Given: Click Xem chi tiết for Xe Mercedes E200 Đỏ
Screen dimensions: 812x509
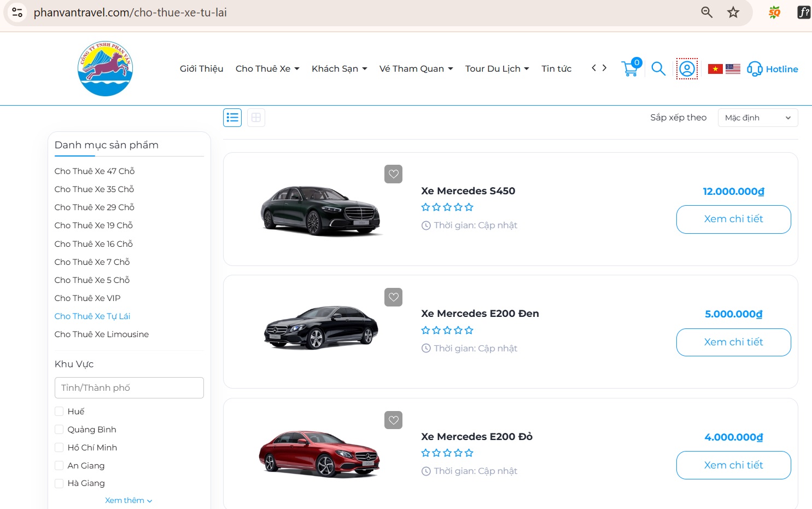Looking at the screenshot, I should click(x=733, y=465).
